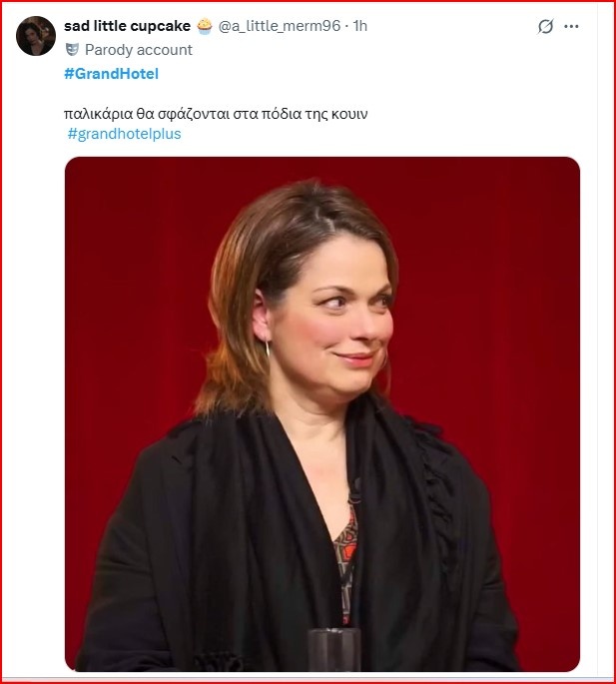This screenshot has height=684, width=616.
Task: Open the Grok actions icon
Action: coord(545,27)
